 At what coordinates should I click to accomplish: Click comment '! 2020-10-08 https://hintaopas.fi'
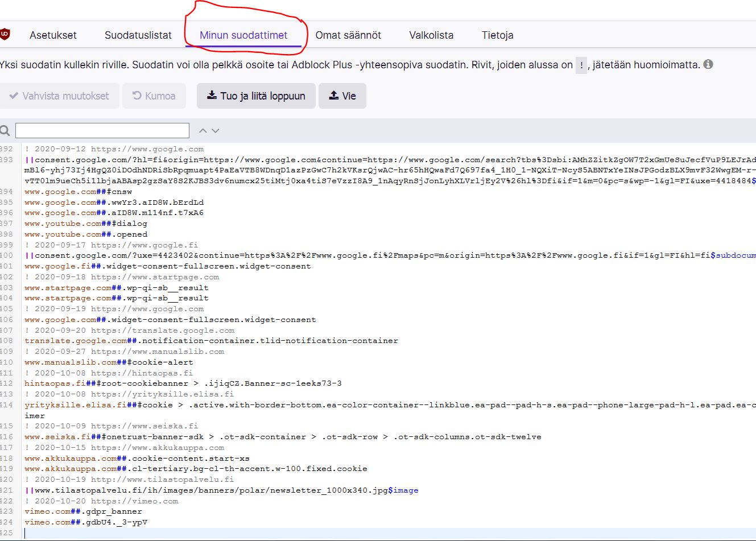click(109, 373)
